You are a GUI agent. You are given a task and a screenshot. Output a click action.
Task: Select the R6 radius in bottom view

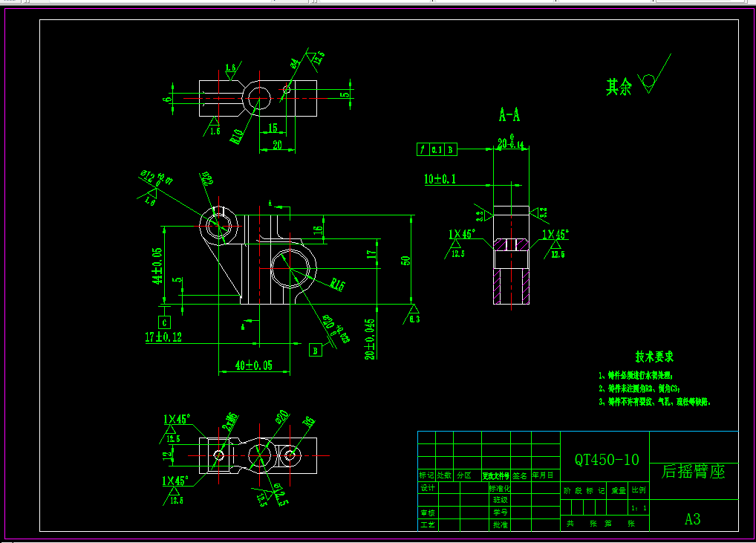tap(309, 421)
